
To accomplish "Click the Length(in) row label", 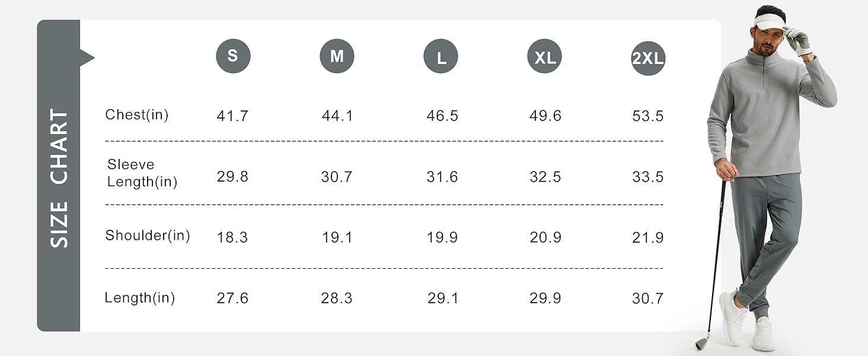I will point(140,298).
